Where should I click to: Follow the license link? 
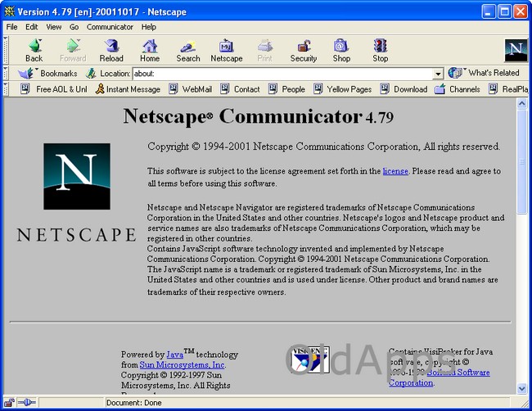pos(395,171)
